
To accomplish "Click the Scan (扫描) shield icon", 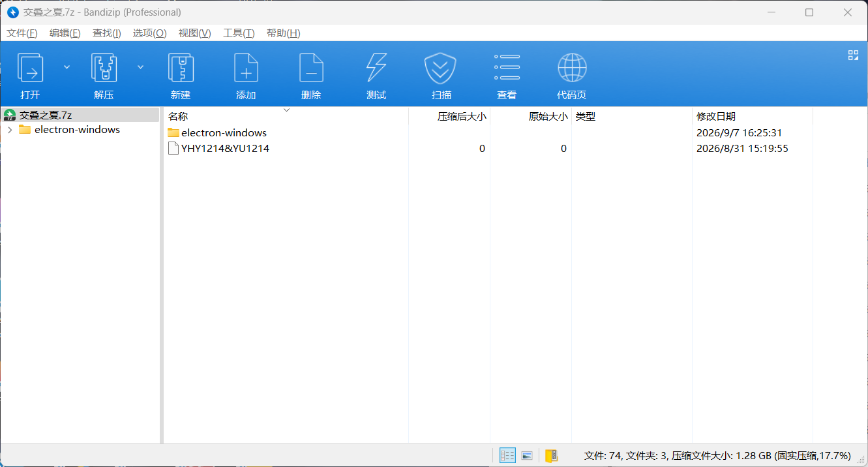I will 441,68.
